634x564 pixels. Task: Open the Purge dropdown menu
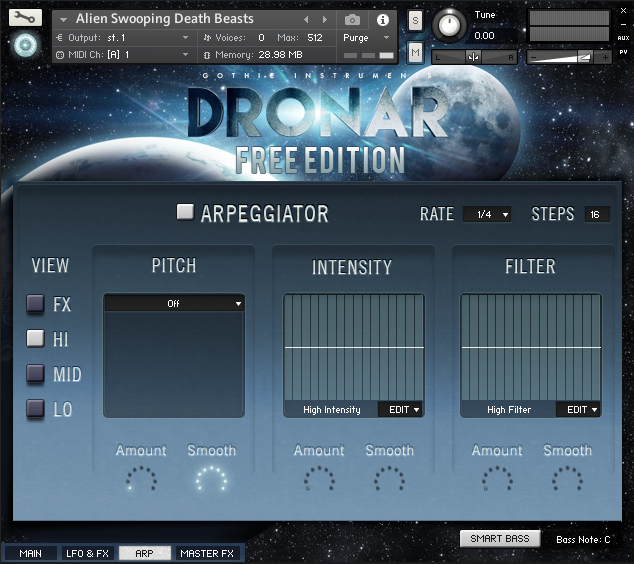click(366, 38)
